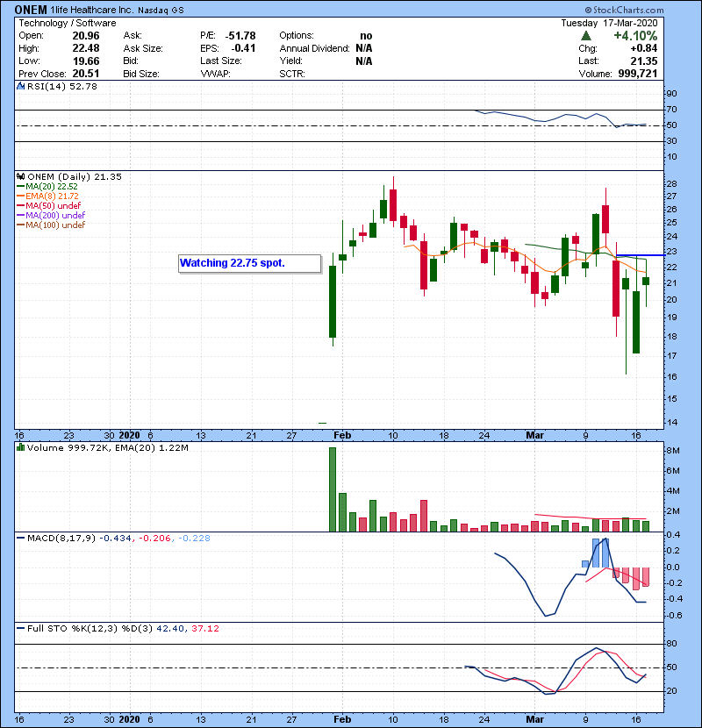
Task: Click the Volume 999.72K, EMA(20) 1.22M label
Action: (108, 447)
